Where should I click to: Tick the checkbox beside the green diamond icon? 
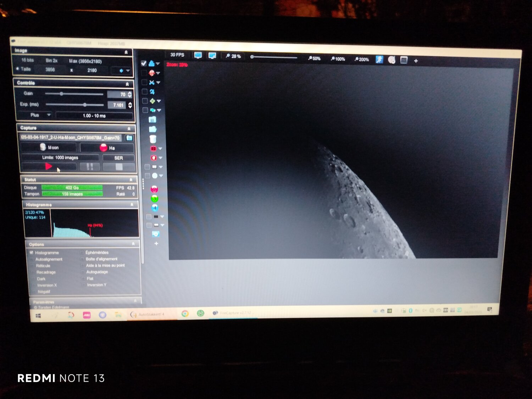click(x=145, y=101)
